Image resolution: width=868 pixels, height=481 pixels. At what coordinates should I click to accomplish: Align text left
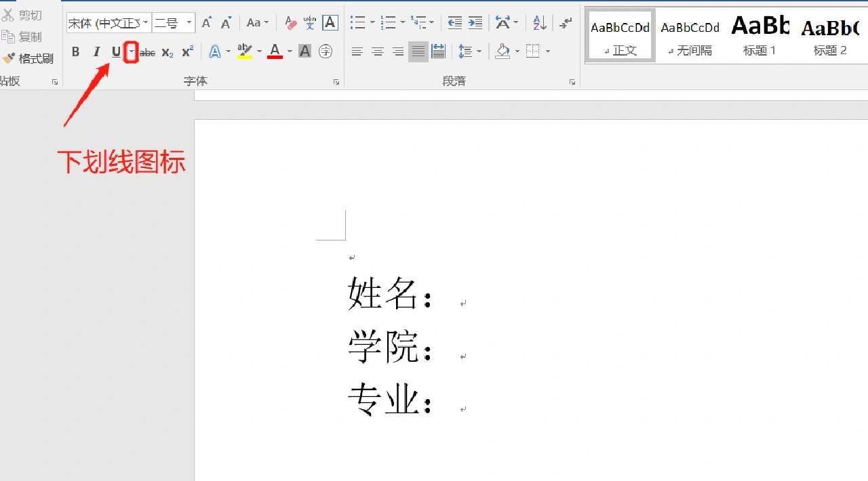point(357,51)
